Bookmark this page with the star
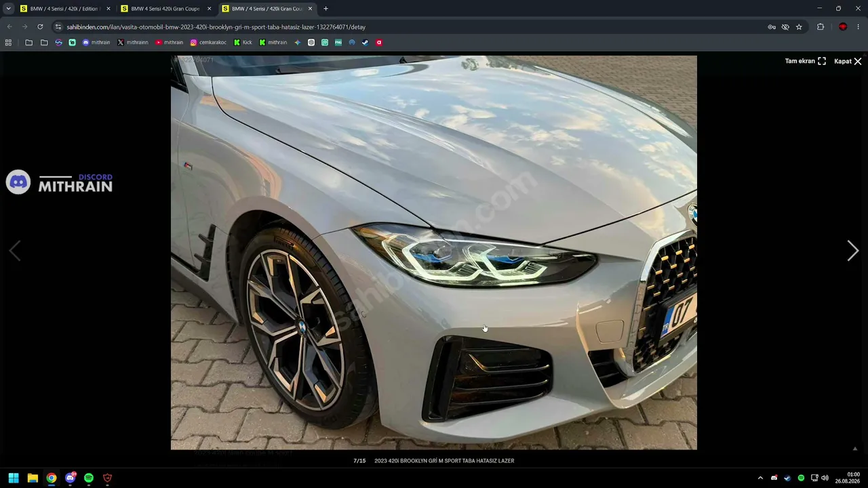This screenshot has width=868, height=488. click(x=799, y=27)
